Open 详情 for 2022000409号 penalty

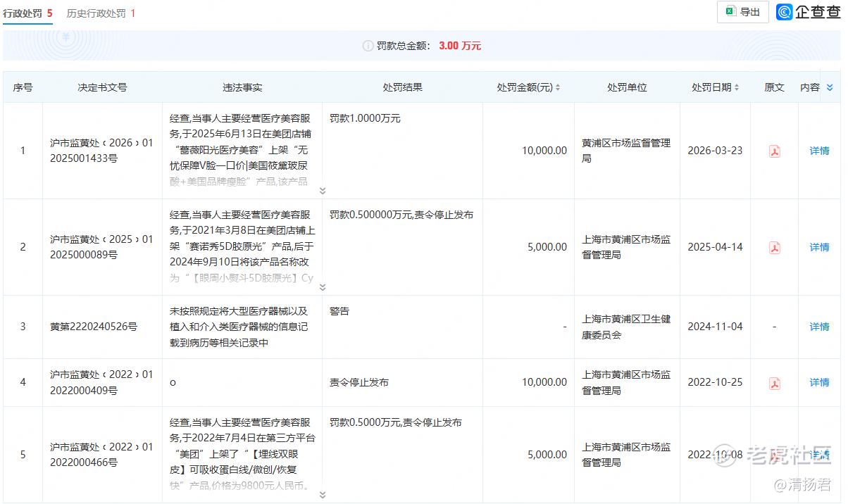tap(819, 382)
